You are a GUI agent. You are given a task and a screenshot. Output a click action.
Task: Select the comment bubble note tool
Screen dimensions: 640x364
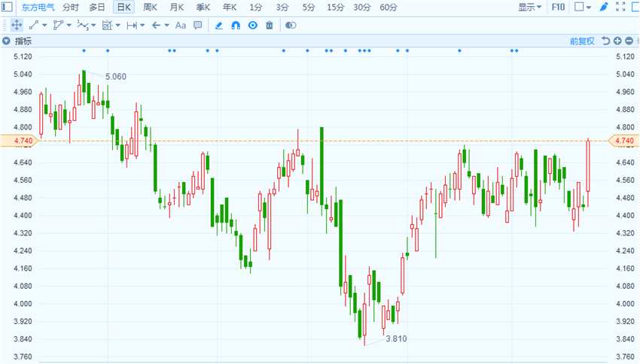pyautogui.click(x=197, y=26)
